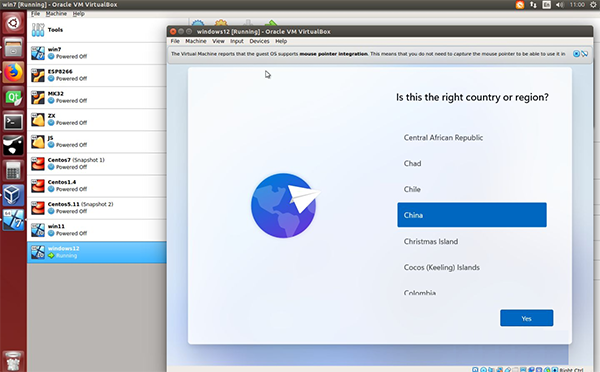Select the running windows12 machine entry
The image size is (600, 372).
[97, 252]
